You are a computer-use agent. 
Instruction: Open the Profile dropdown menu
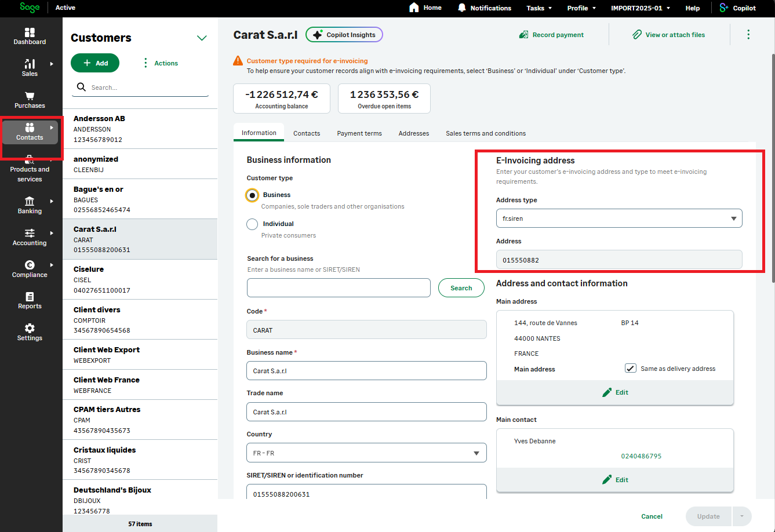[x=581, y=8]
